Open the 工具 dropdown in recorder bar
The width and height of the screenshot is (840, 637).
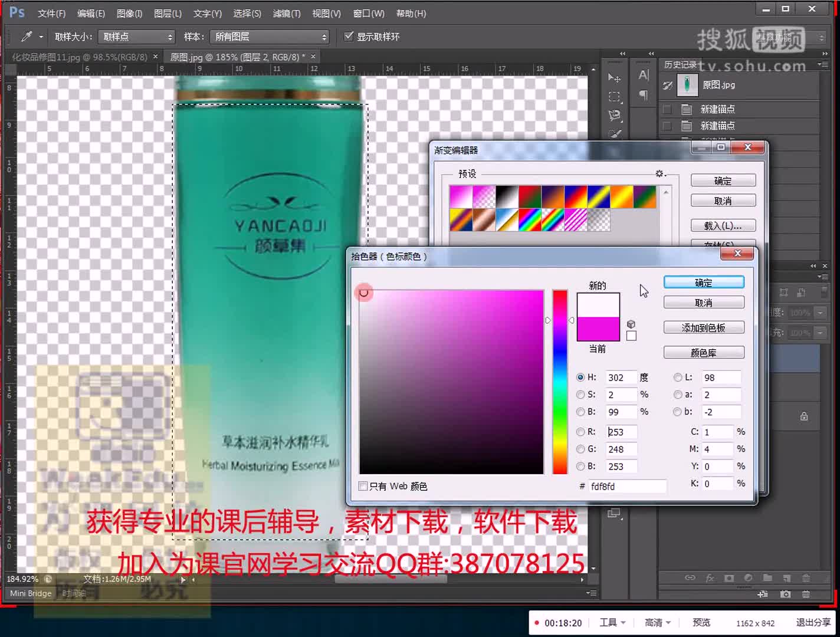click(612, 622)
